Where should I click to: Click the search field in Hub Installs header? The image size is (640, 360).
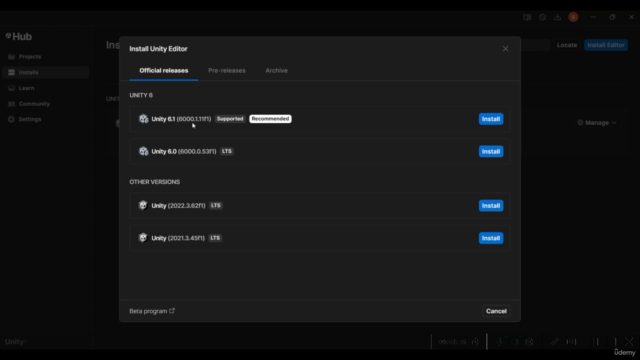tap(535, 45)
